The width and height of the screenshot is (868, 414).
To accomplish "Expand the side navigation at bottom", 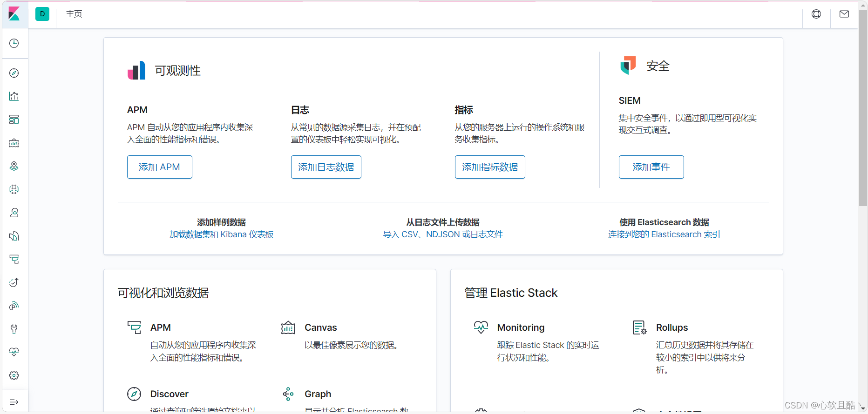I will tap(14, 402).
